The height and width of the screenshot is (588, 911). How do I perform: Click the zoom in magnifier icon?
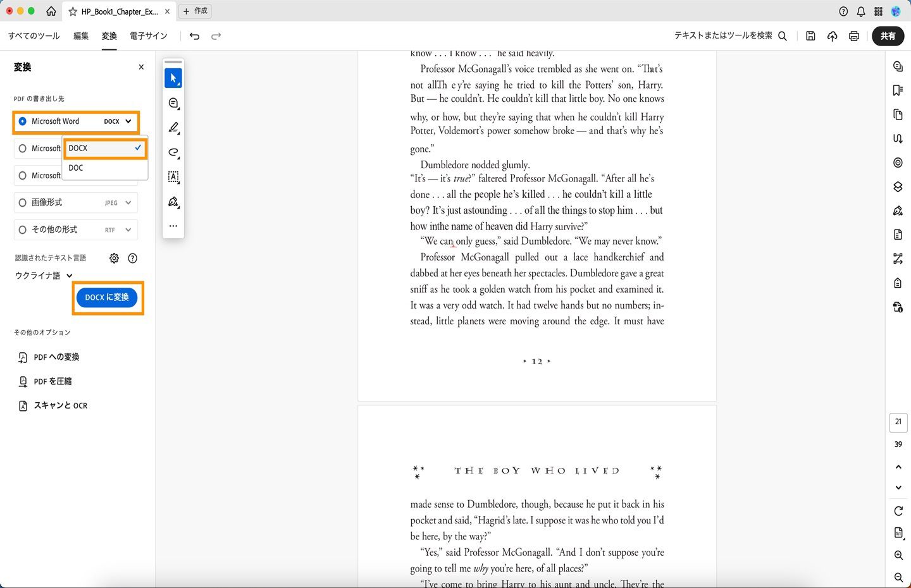tap(898, 555)
